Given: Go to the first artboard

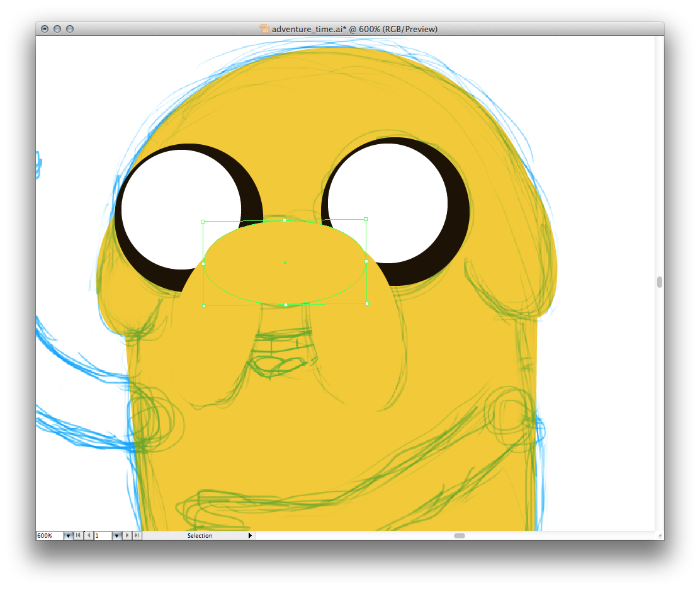Looking at the screenshot, I should click(78, 536).
